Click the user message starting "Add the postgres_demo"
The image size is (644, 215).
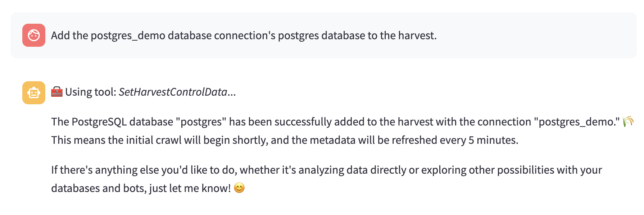point(244,36)
